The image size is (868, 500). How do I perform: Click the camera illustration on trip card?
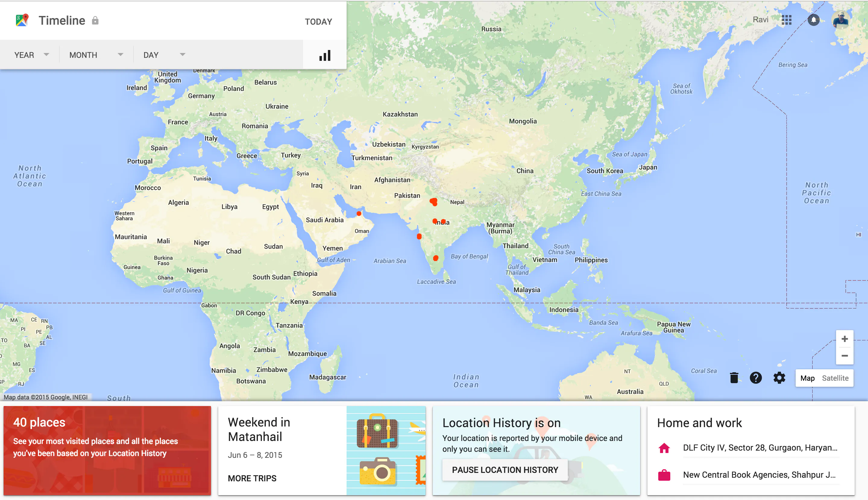click(x=377, y=471)
